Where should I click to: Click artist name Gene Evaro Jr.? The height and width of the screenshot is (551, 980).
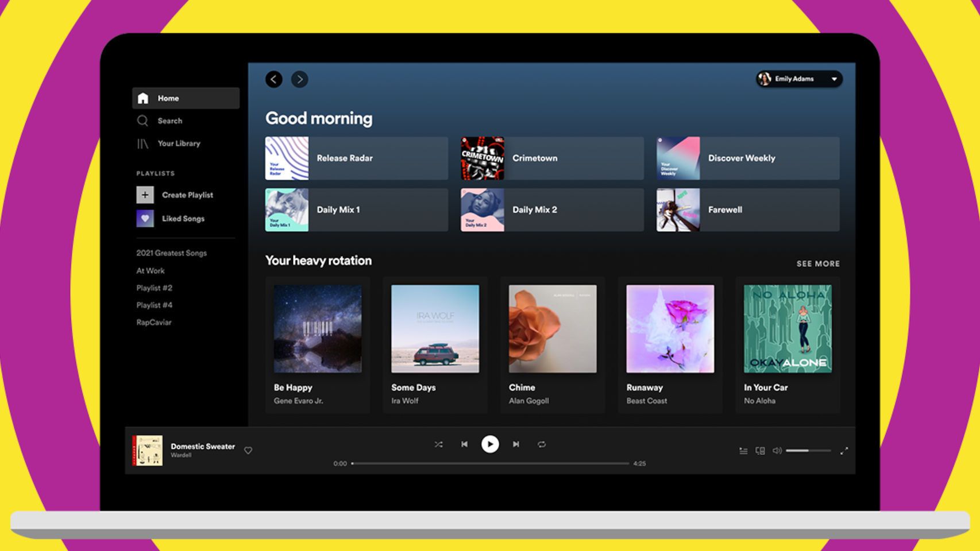(298, 401)
